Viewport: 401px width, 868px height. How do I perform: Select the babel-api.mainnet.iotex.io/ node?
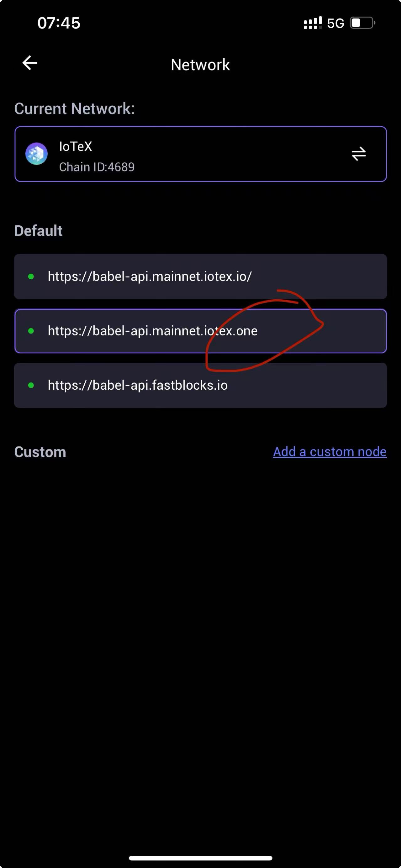pyautogui.click(x=201, y=277)
